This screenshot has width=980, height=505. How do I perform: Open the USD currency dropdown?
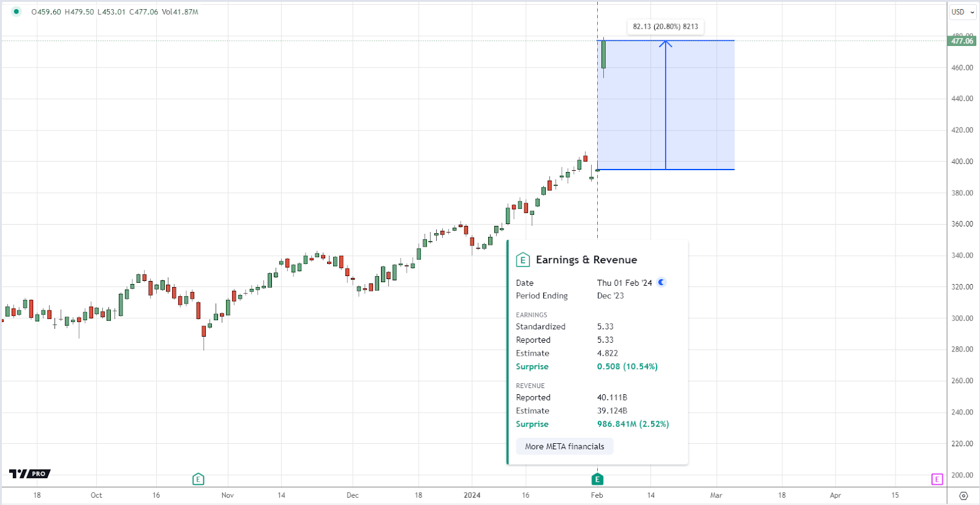(x=962, y=12)
